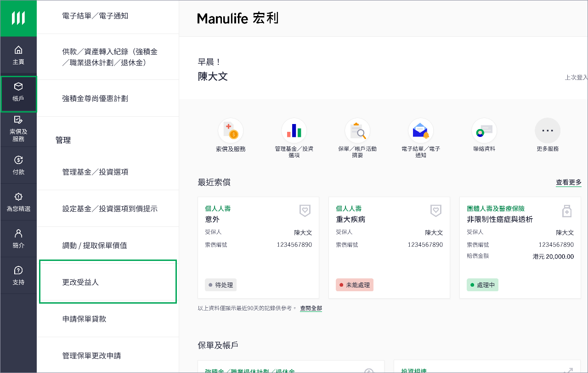Click user name 陳大文 in greeting
The width and height of the screenshot is (588, 373).
(x=213, y=76)
